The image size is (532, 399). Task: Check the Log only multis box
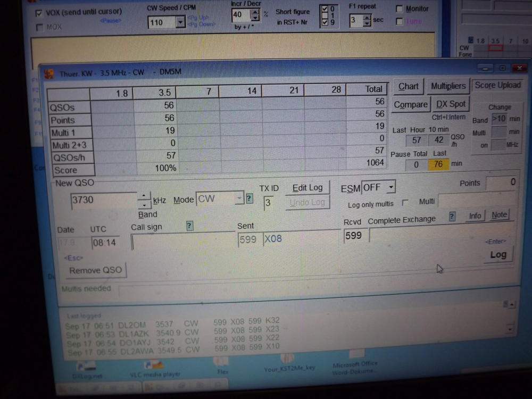405,203
